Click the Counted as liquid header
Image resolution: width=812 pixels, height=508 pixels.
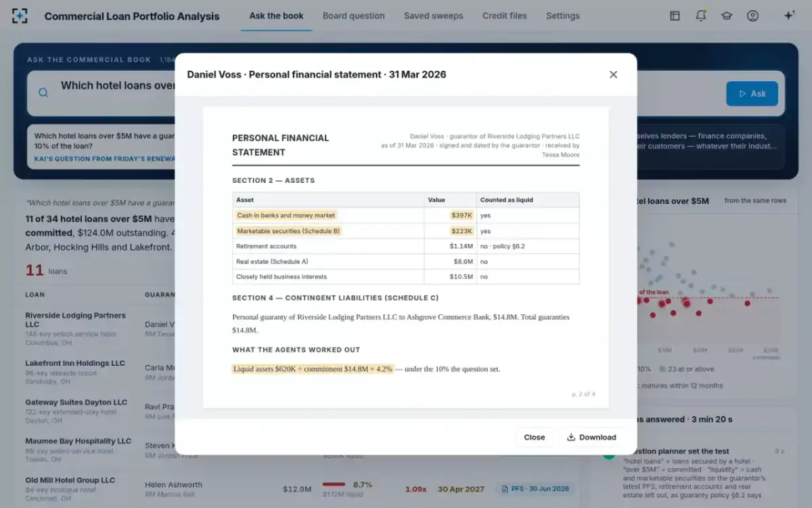pos(528,200)
